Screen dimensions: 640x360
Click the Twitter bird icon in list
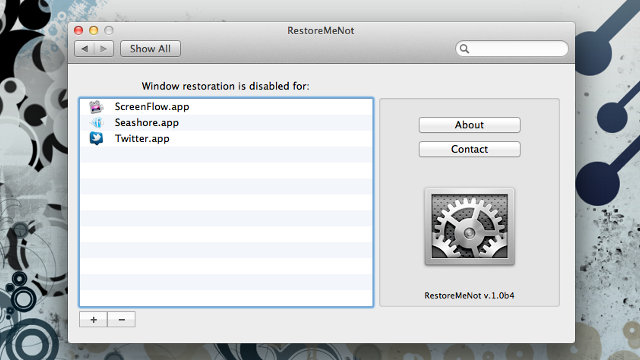coord(96,138)
